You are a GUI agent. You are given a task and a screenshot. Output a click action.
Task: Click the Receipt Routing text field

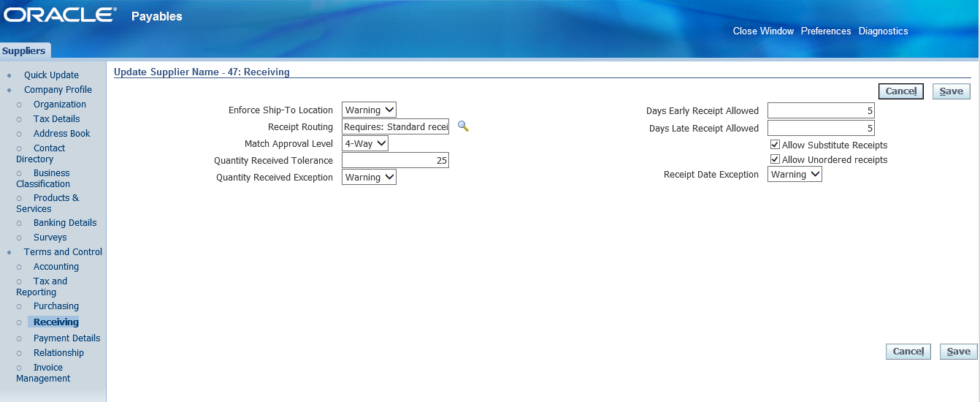point(395,126)
